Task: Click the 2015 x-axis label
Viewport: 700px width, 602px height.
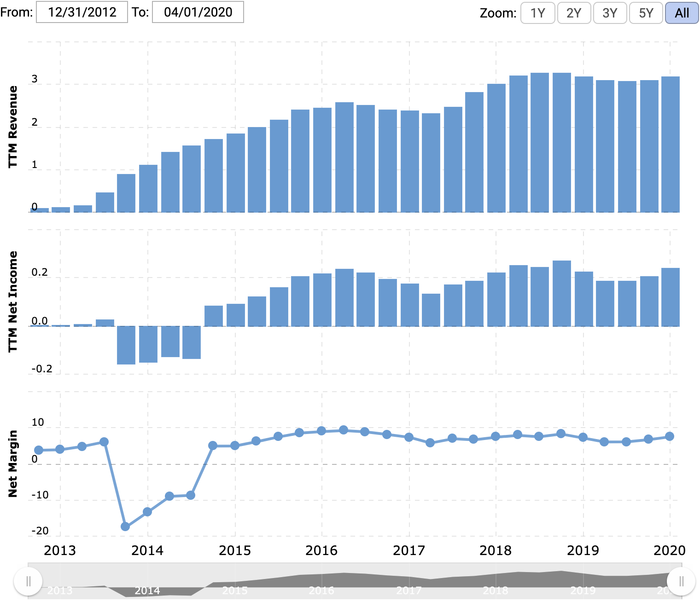Action: (235, 550)
